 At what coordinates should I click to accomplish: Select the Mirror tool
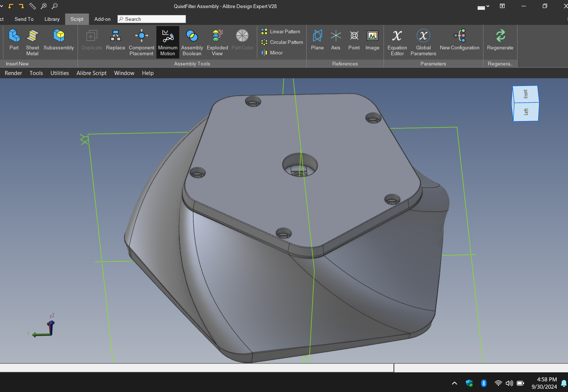coord(272,53)
